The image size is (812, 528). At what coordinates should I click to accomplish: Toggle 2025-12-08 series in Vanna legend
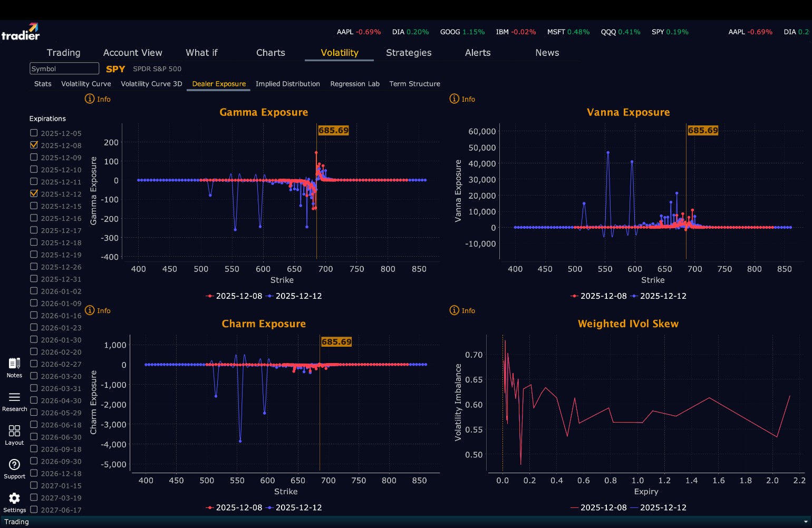pyautogui.click(x=599, y=296)
